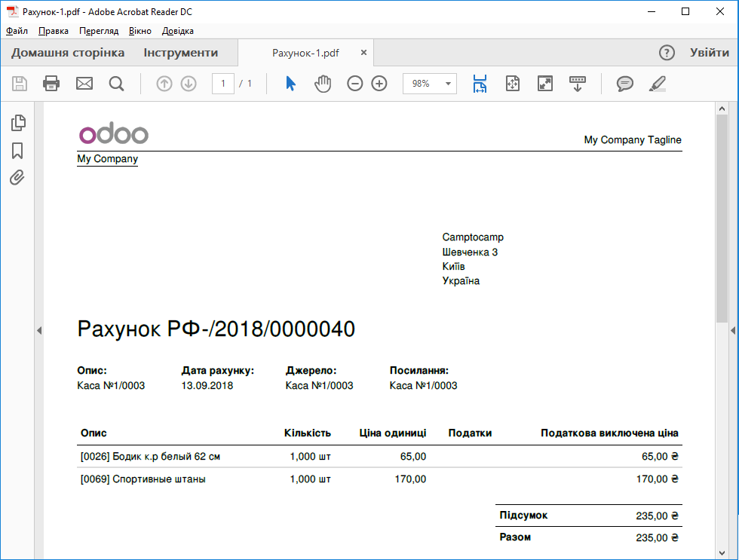Image resolution: width=739 pixels, height=560 pixels.
Task: Click the Посилання label
Action: [x=419, y=371]
